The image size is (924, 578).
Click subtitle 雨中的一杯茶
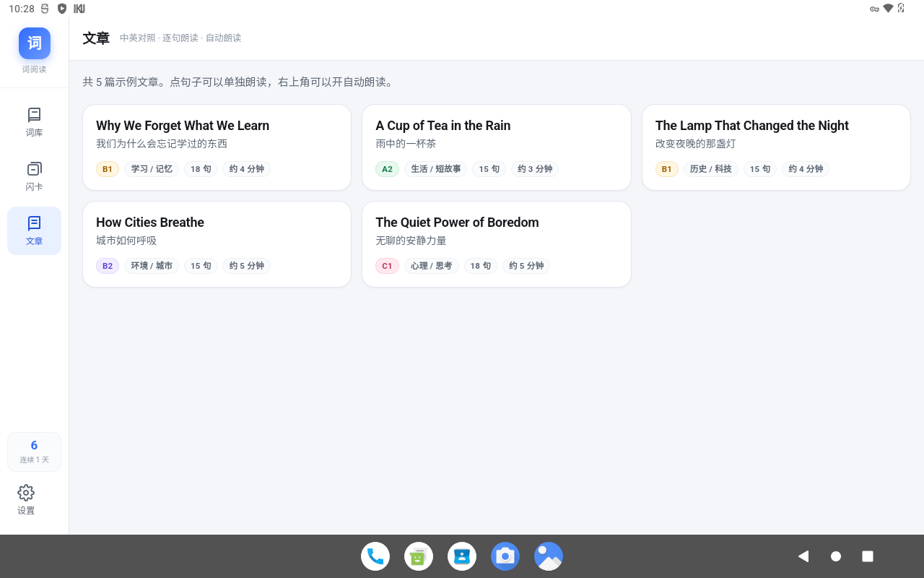click(406, 144)
